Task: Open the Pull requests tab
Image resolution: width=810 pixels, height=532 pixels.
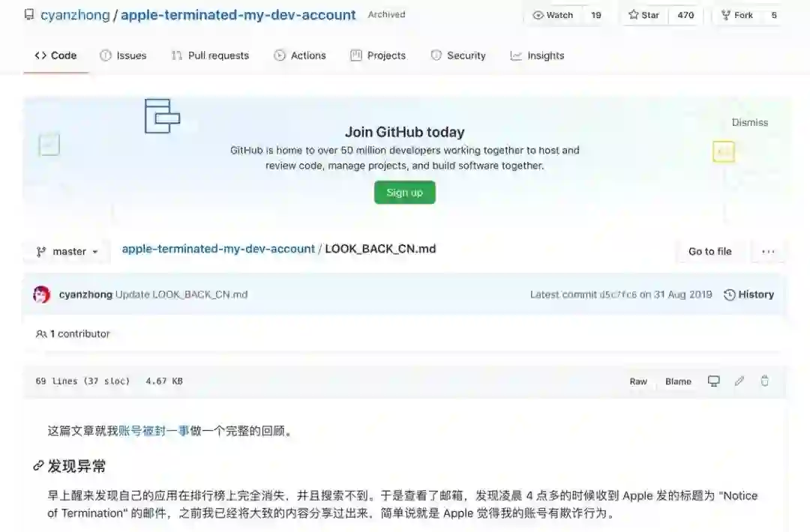Action: coord(210,55)
